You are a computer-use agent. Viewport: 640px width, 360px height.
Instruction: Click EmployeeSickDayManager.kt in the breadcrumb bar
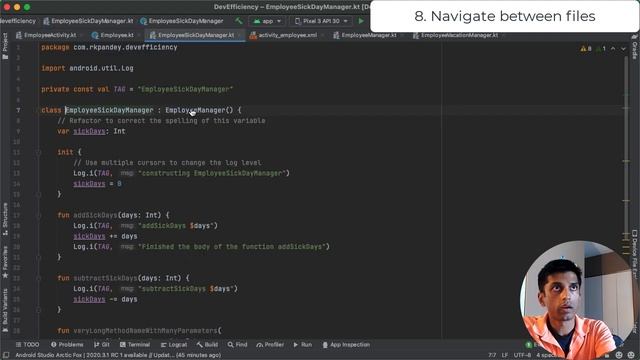point(89,21)
